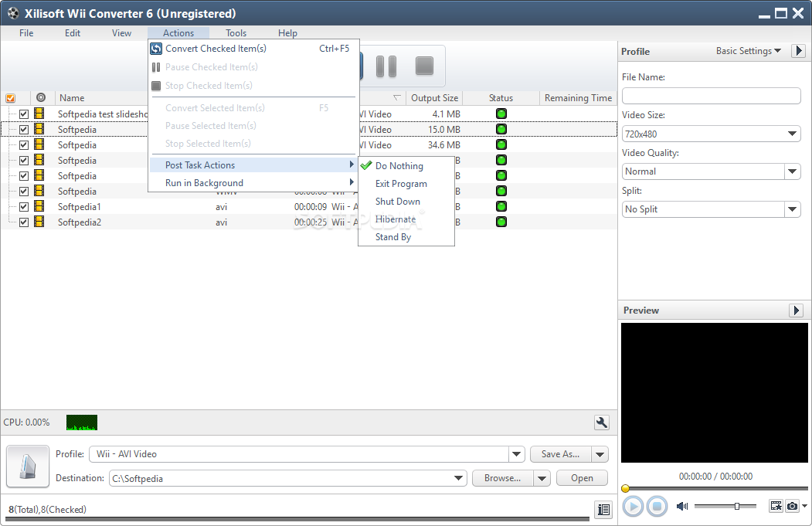Uncheck the Softpedia2 item checkbox
Image resolution: width=812 pixels, height=526 pixels.
tap(24, 222)
